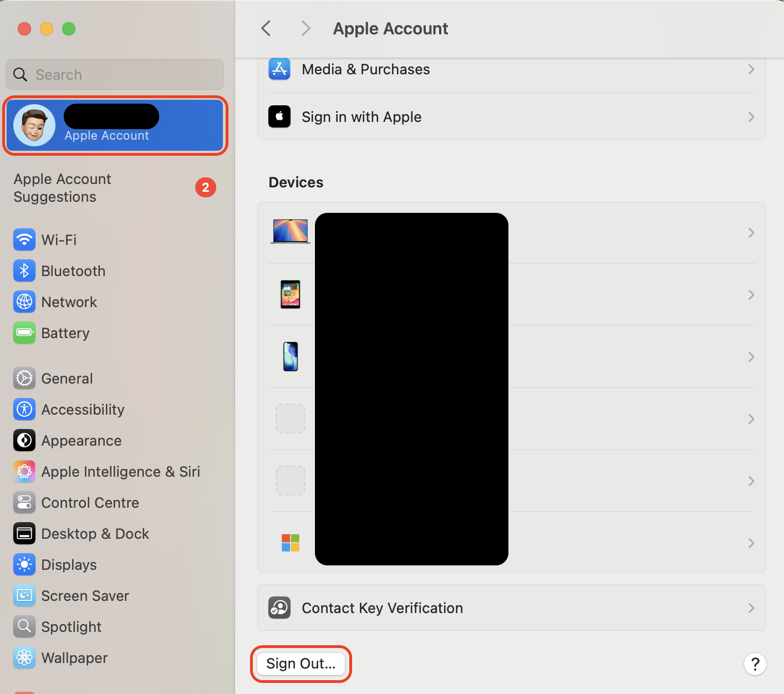Click the red 2 notification badge
The width and height of the screenshot is (784, 694).
tap(206, 187)
